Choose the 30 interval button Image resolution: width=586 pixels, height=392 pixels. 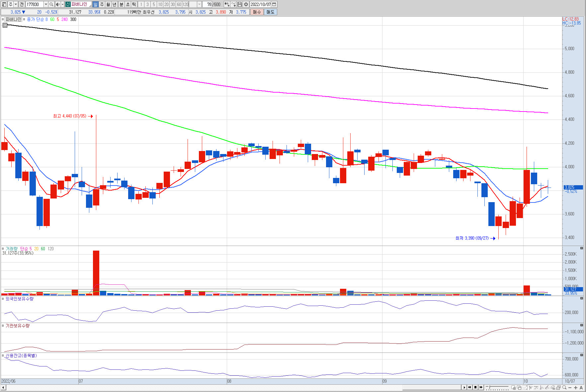click(x=173, y=4)
